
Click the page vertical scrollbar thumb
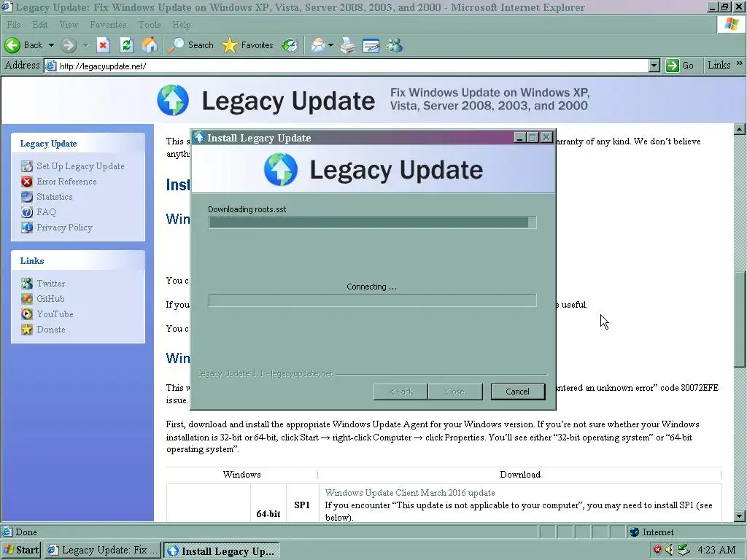740,319
